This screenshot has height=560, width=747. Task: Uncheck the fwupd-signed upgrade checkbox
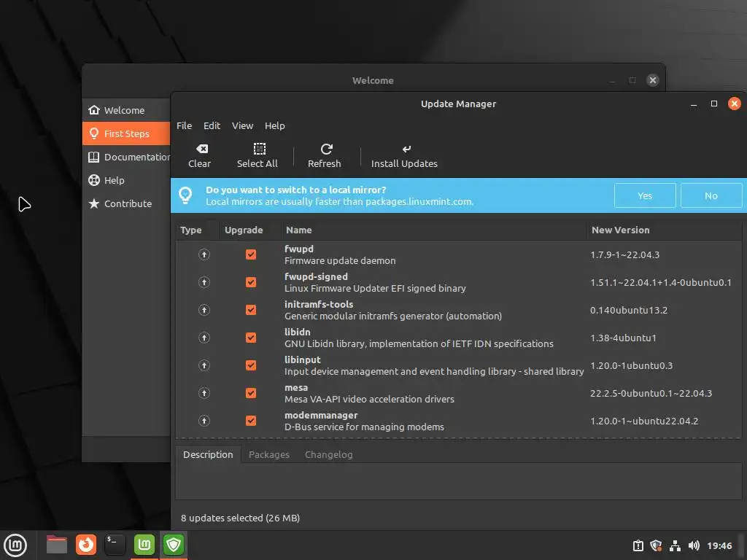251,282
